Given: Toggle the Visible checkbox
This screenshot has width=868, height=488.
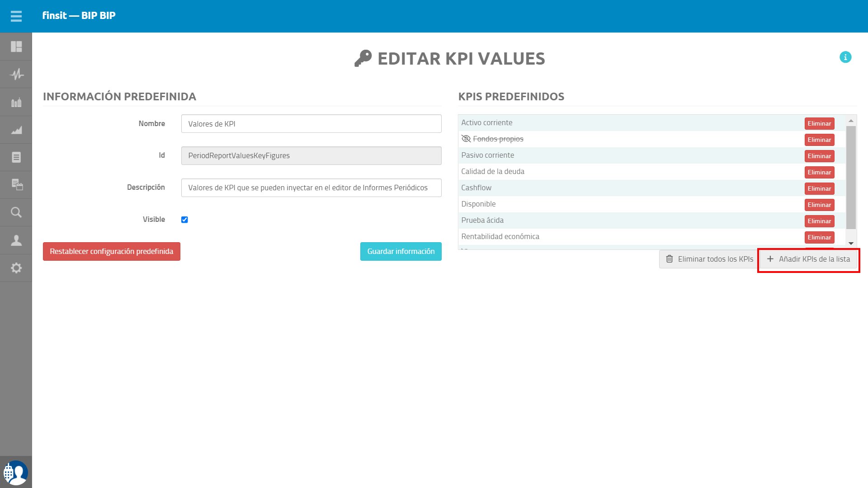Looking at the screenshot, I should 184,220.
